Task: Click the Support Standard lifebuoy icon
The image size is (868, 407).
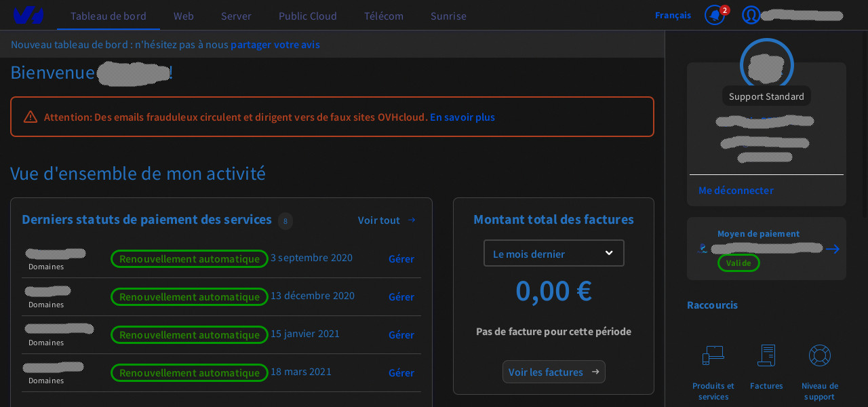Action: [x=766, y=64]
